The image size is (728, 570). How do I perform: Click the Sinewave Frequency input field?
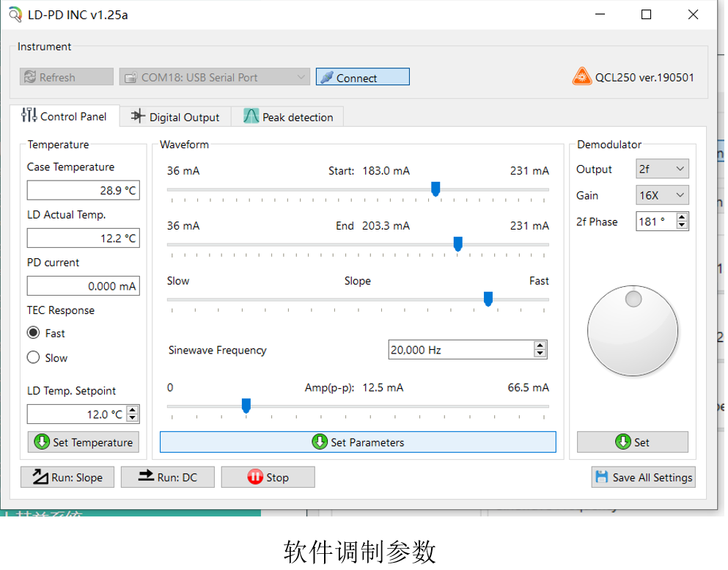coord(460,350)
